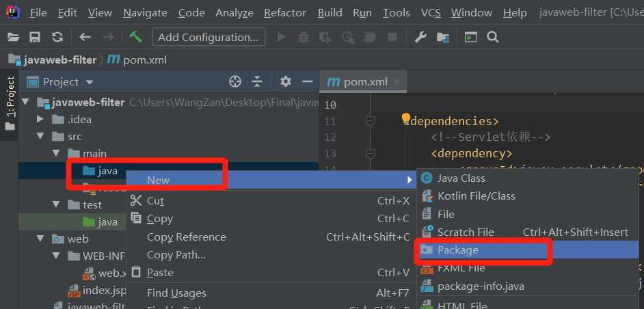Click Locate/Scroll from Source target icon
This screenshot has width=644, height=309.
(x=235, y=82)
